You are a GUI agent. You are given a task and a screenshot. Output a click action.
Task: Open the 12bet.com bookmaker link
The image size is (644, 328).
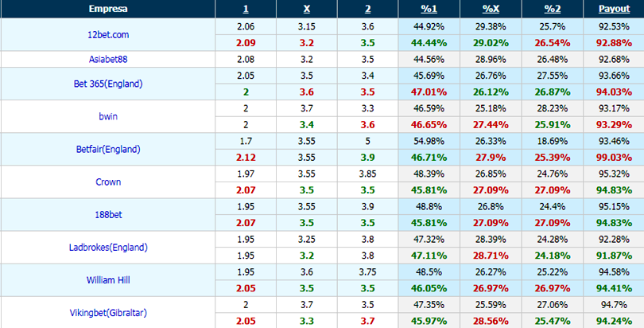point(108,35)
